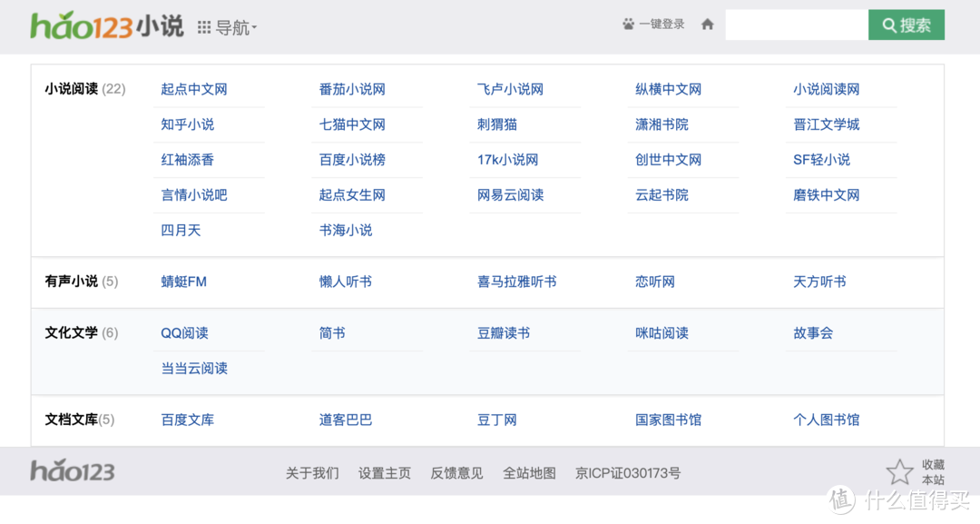The width and height of the screenshot is (980, 524).
Task: Open 书海小说 link
Action: [x=346, y=230]
